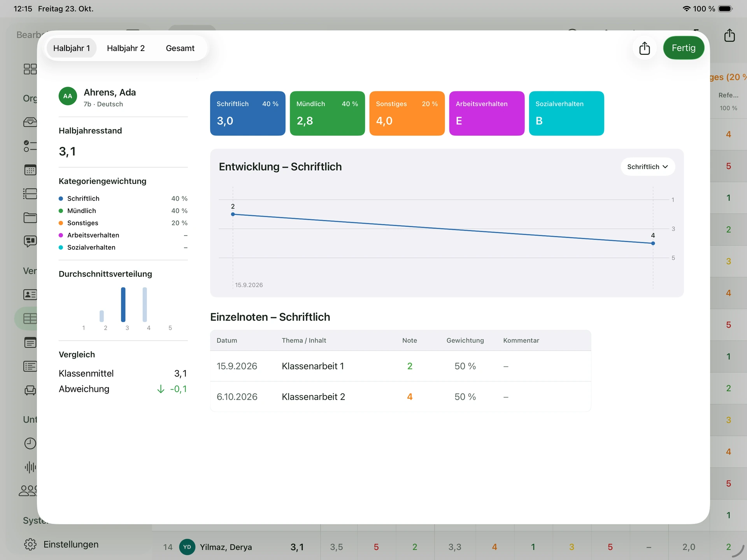The image size is (747, 560).
Task: Select the cyan Sozialverhalten B card
Action: 566,113
